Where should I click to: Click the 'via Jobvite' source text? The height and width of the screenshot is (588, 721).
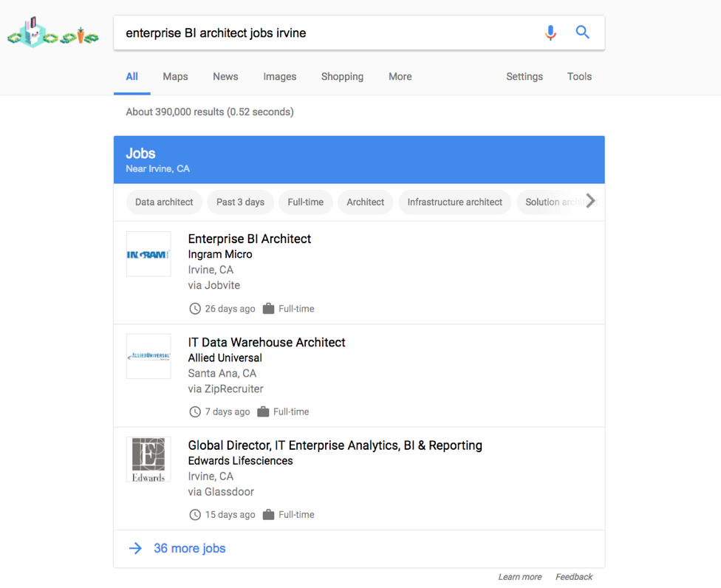click(214, 285)
